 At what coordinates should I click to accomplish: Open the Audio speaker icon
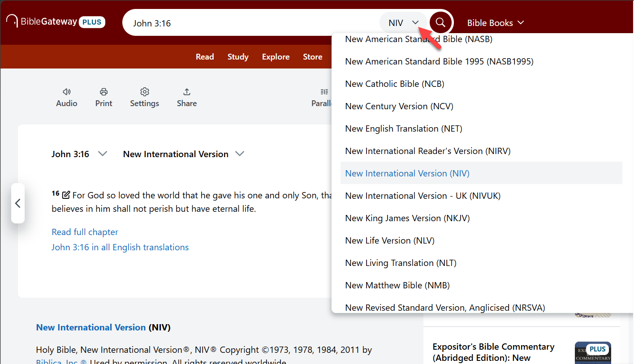coord(67,92)
